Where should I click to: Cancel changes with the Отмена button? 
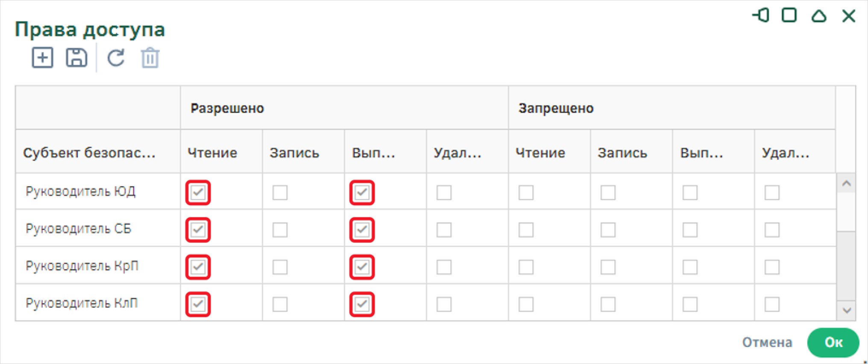click(x=767, y=342)
